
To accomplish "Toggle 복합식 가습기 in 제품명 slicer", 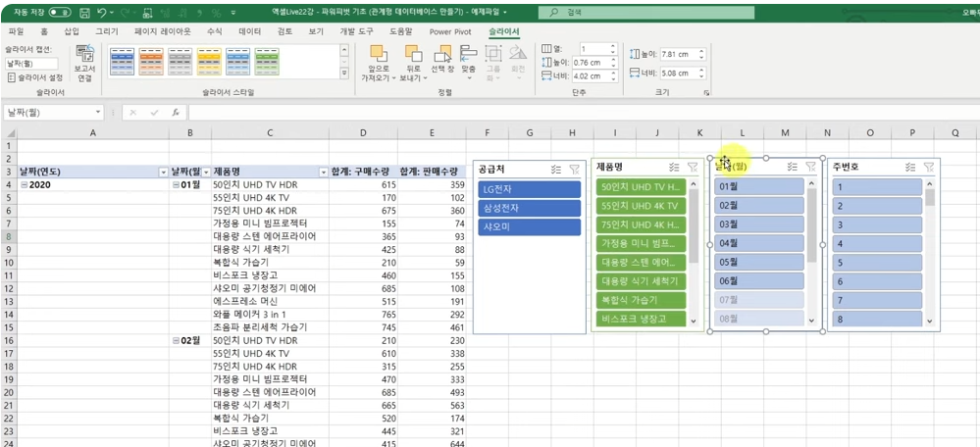I will 641,300.
